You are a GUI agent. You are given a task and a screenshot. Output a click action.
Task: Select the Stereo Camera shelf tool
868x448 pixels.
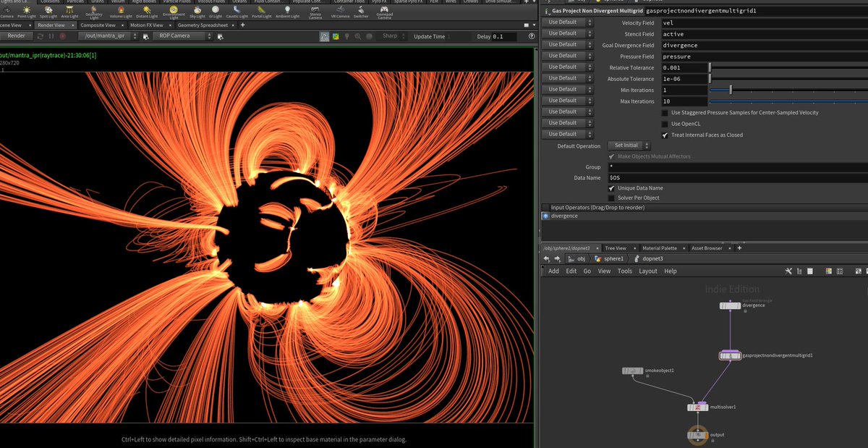point(315,12)
